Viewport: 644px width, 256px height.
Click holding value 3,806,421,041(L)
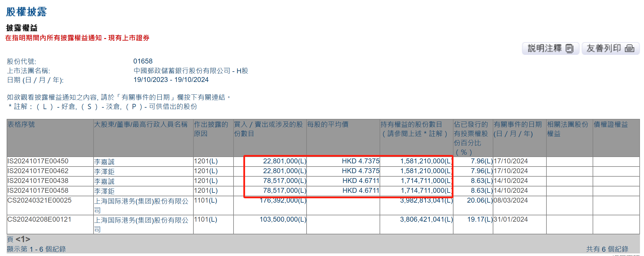[426, 219]
